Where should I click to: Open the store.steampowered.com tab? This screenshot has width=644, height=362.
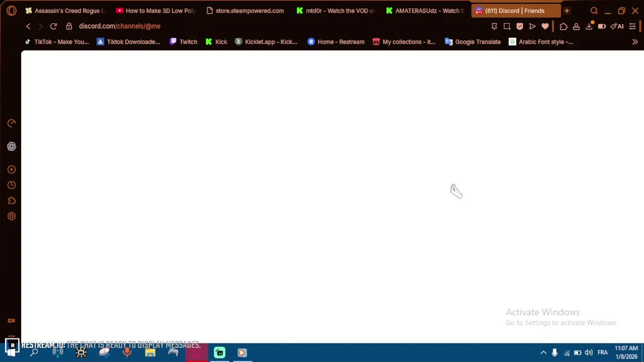pyautogui.click(x=246, y=11)
